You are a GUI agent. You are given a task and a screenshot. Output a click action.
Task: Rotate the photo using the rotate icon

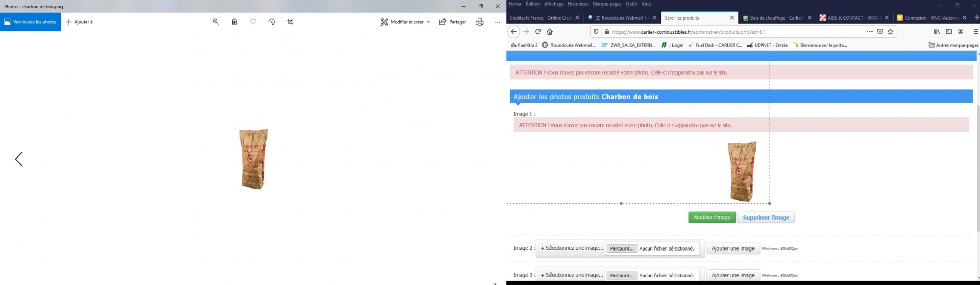pyautogui.click(x=272, y=22)
